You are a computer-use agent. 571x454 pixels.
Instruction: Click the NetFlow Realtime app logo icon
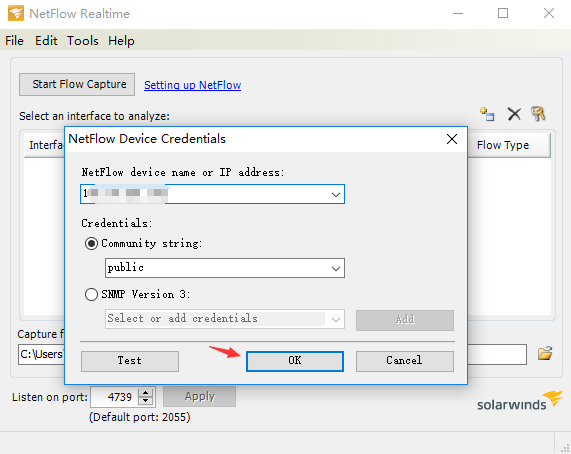point(16,13)
